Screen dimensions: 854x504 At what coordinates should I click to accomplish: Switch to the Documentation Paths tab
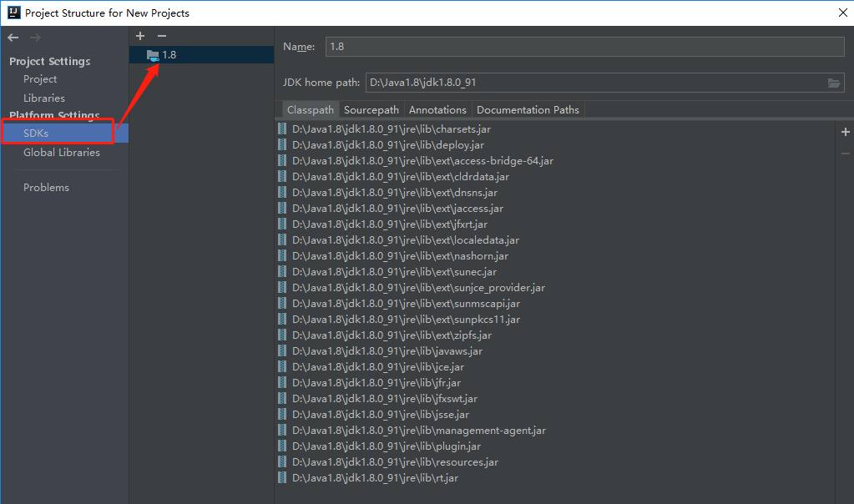tap(528, 109)
